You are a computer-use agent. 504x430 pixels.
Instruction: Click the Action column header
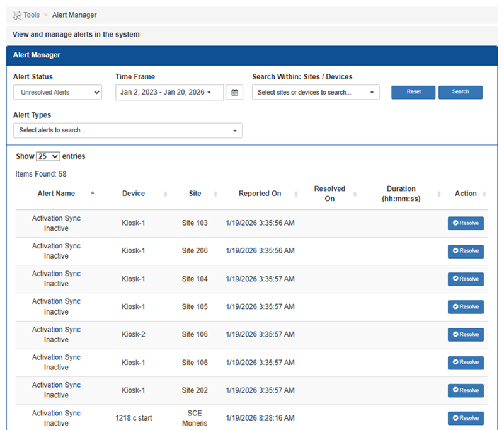point(466,194)
